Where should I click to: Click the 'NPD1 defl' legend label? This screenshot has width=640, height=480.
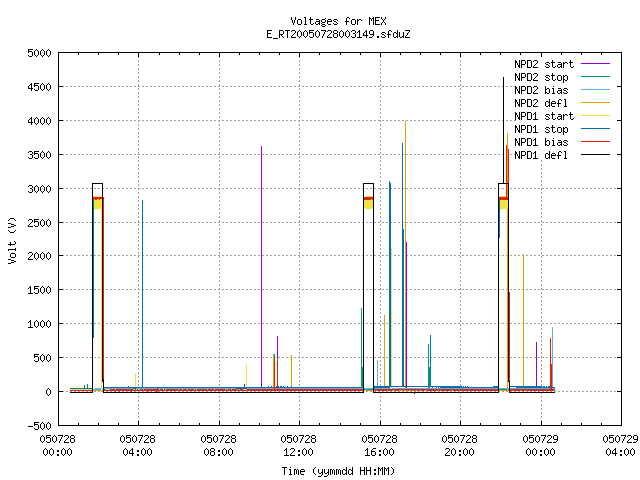click(541, 156)
